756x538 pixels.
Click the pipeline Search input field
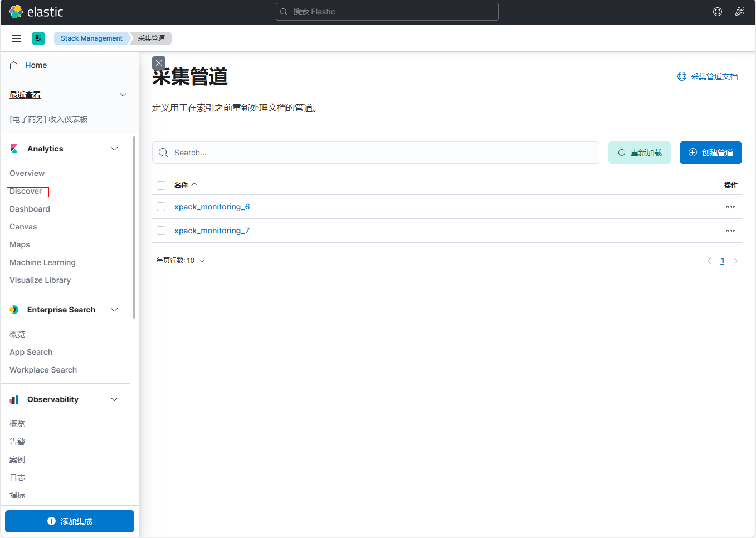coord(379,153)
